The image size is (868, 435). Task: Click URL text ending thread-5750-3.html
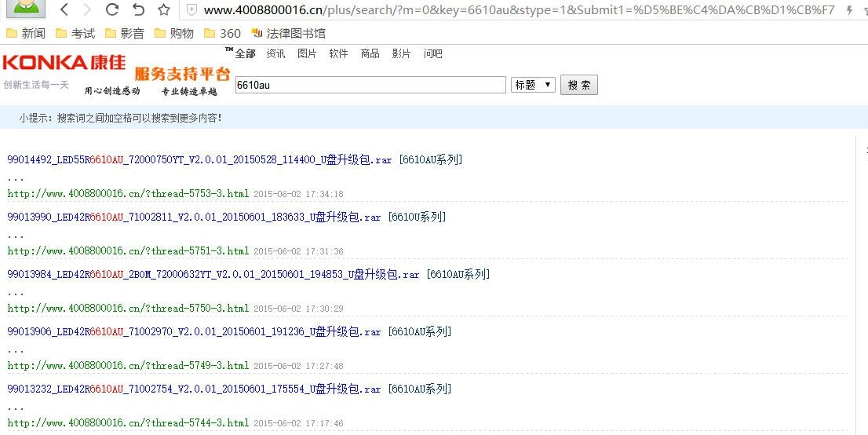click(x=128, y=308)
